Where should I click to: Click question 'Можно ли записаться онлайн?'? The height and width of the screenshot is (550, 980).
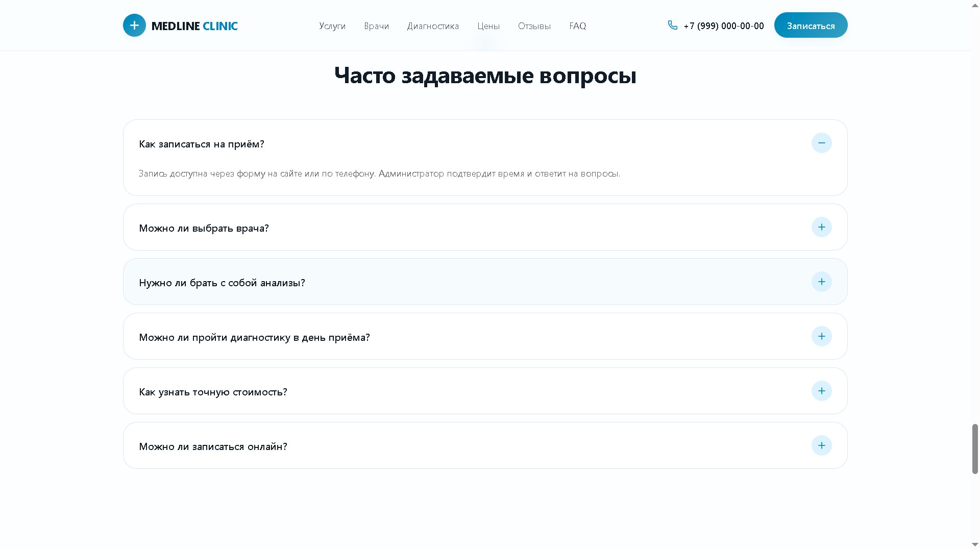pyautogui.click(x=213, y=447)
